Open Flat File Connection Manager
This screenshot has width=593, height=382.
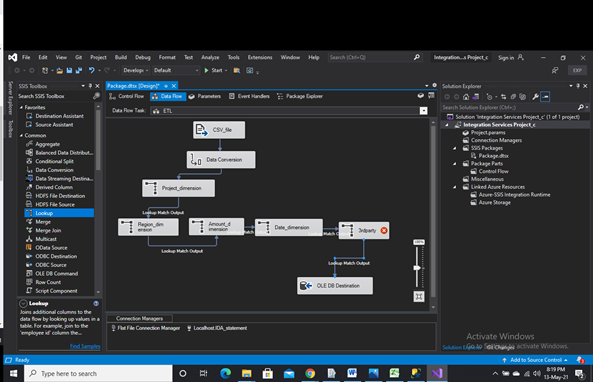click(x=146, y=328)
